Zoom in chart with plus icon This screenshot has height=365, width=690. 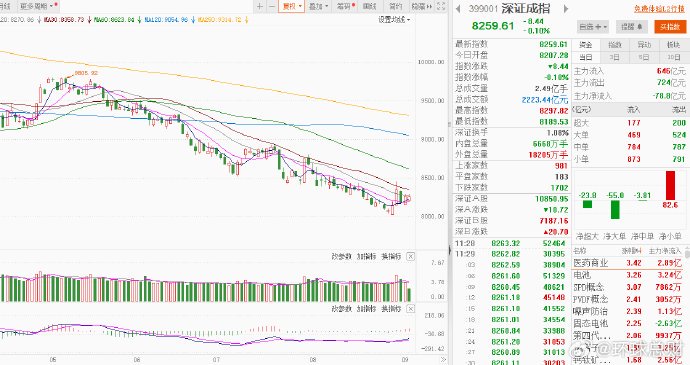coord(260,6)
